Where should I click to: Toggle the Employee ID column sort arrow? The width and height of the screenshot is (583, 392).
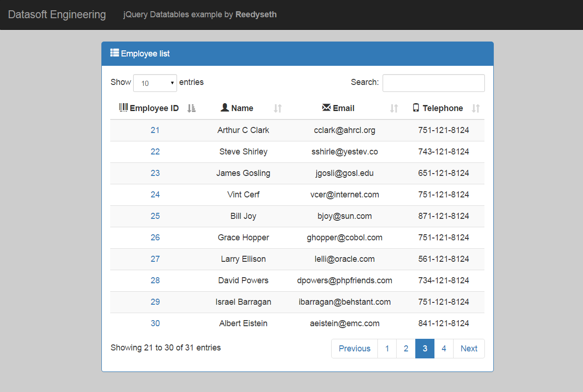coord(191,108)
